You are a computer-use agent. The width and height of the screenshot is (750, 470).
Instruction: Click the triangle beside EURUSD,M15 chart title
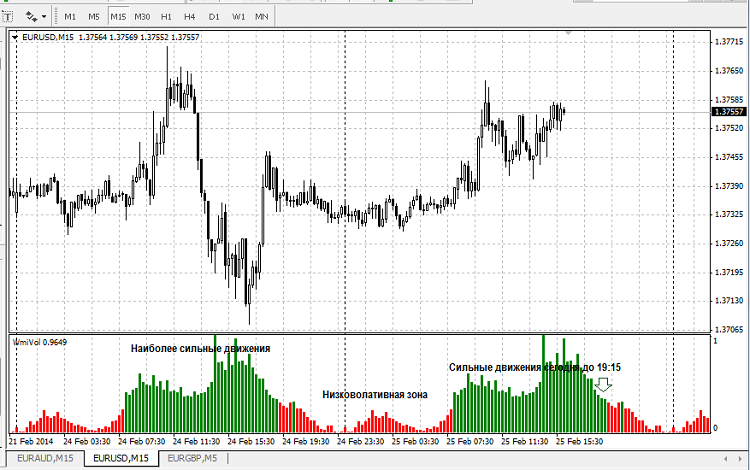tap(14, 38)
